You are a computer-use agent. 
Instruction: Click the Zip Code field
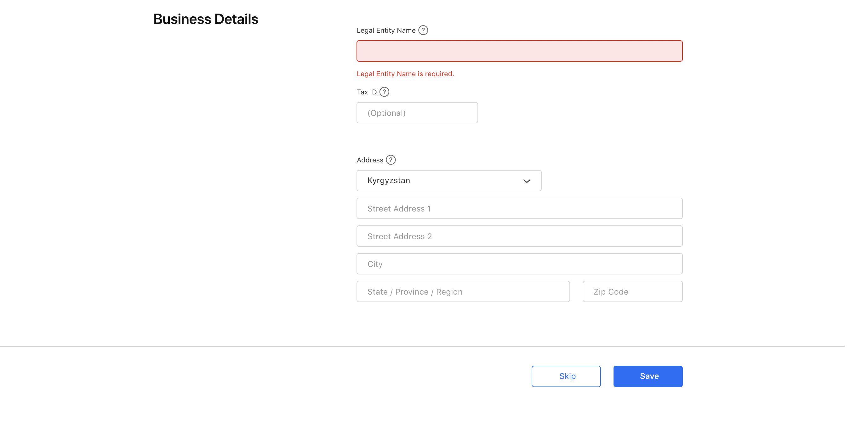(632, 292)
